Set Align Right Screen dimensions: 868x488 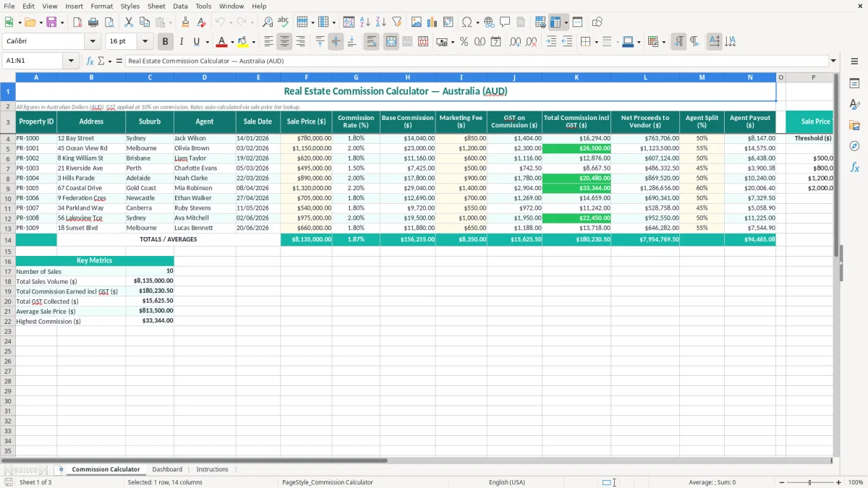coord(300,42)
